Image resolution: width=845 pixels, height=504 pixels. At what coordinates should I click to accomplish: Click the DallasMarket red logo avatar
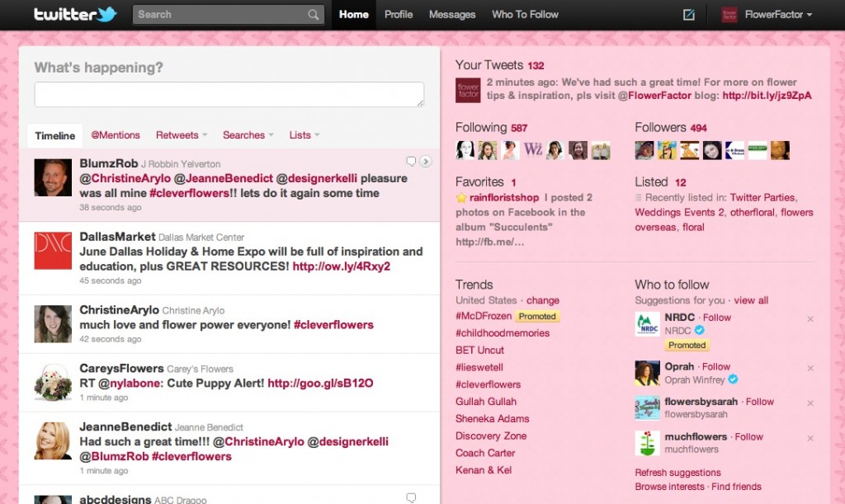pyautogui.click(x=53, y=251)
